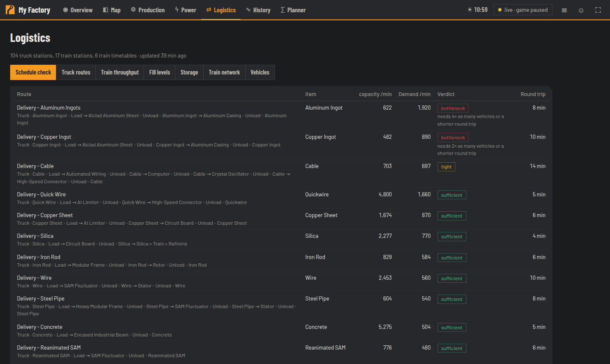Select the Schedule check tab
Screen dimensions: 610x364
[x=33, y=72]
